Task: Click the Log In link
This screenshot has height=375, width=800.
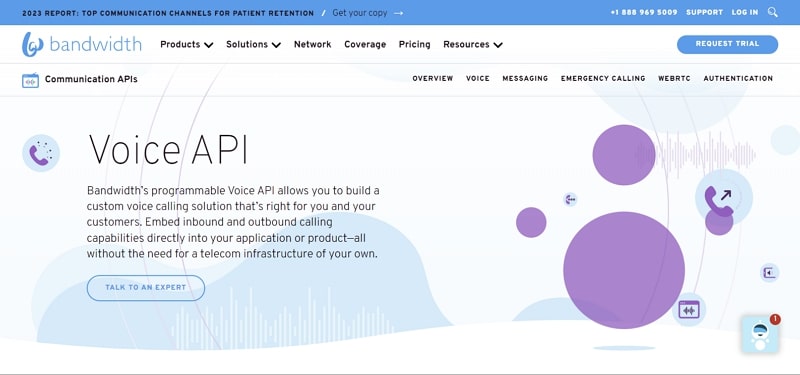Action: (x=745, y=12)
